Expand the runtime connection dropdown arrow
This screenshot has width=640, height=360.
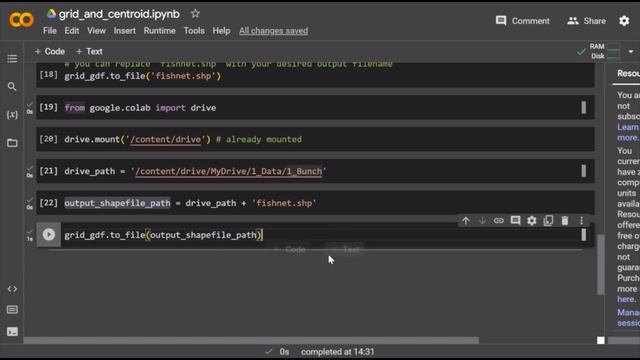click(631, 52)
